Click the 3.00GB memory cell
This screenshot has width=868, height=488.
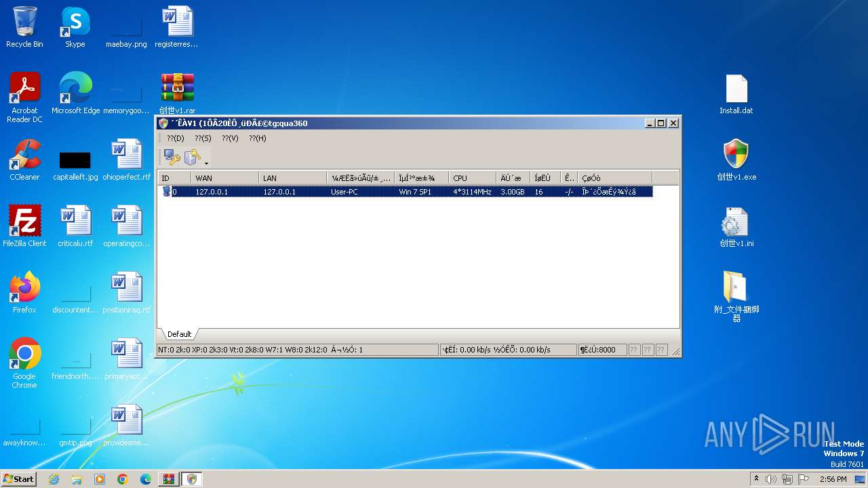[x=513, y=192]
